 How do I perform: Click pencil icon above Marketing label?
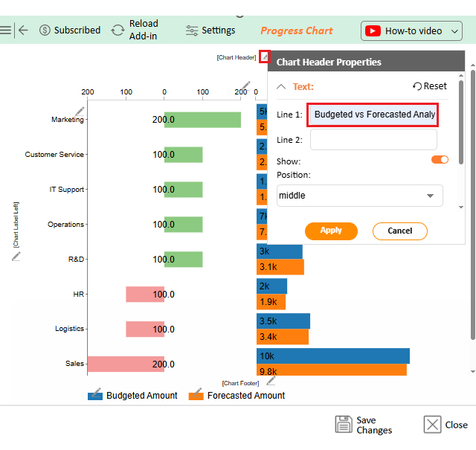[x=80, y=111]
